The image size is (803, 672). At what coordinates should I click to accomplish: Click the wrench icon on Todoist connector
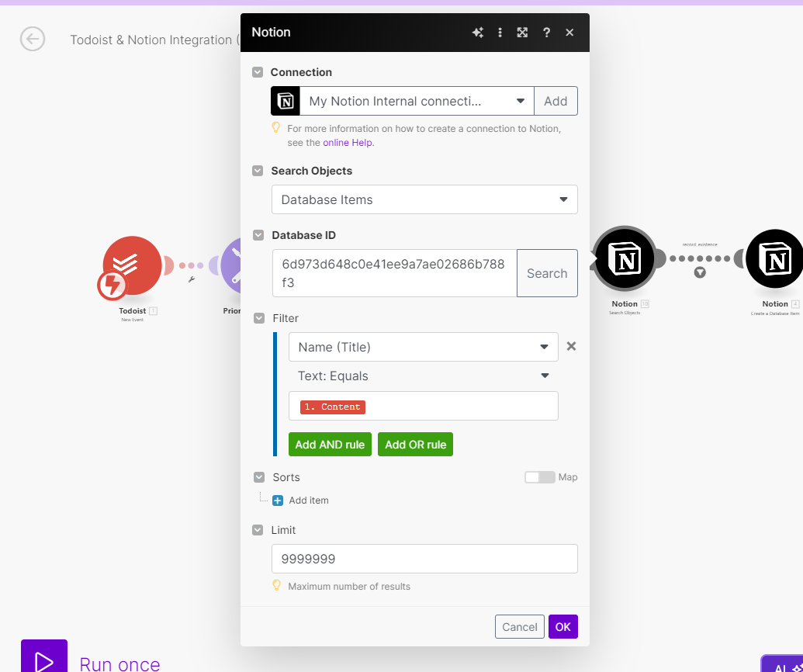click(192, 279)
